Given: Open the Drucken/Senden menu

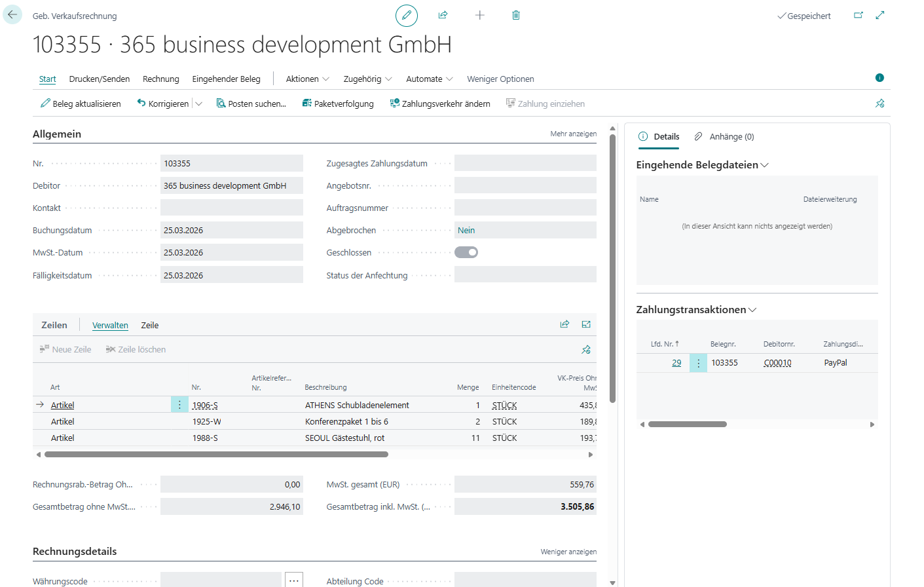Looking at the screenshot, I should (100, 79).
